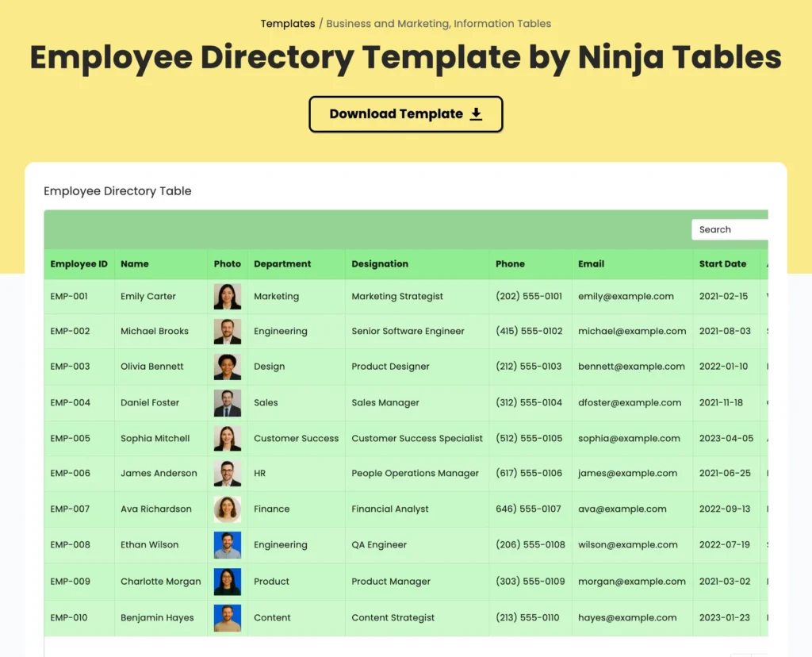Click the start date 2023-04-05

tap(726, 438)
